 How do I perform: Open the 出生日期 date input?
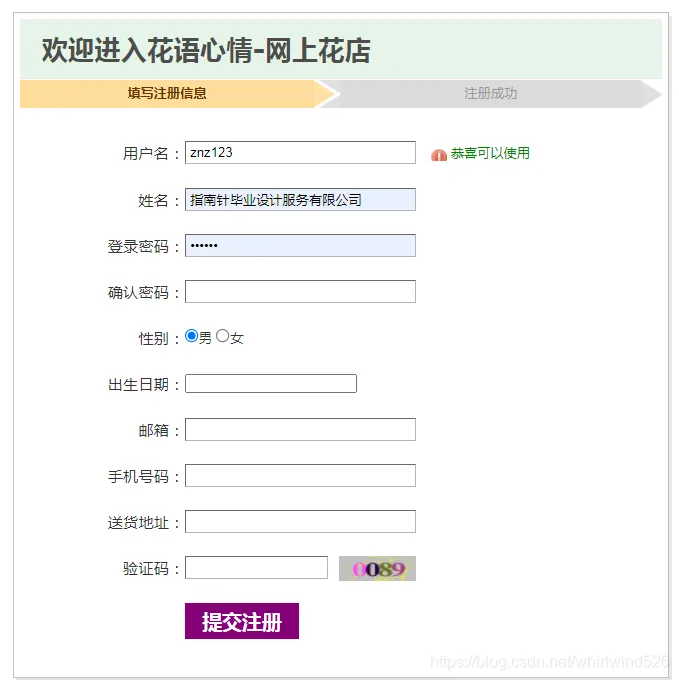(x=271, y=384)
